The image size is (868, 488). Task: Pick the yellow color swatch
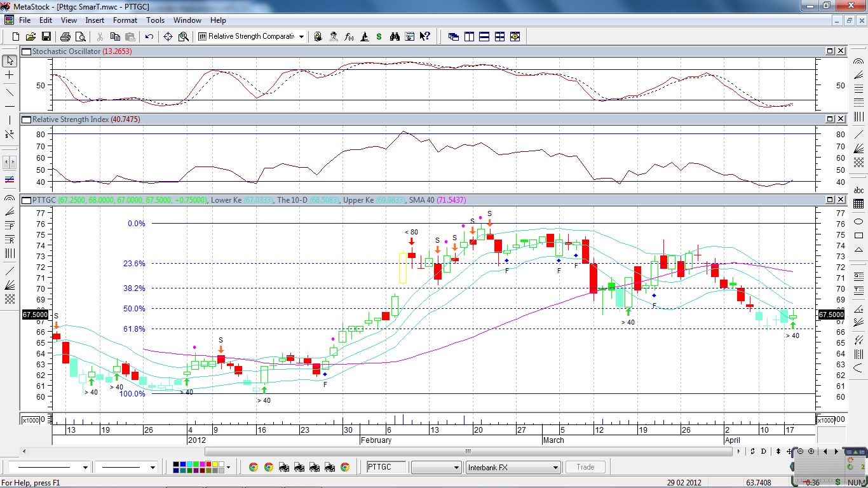click(216, 464)
